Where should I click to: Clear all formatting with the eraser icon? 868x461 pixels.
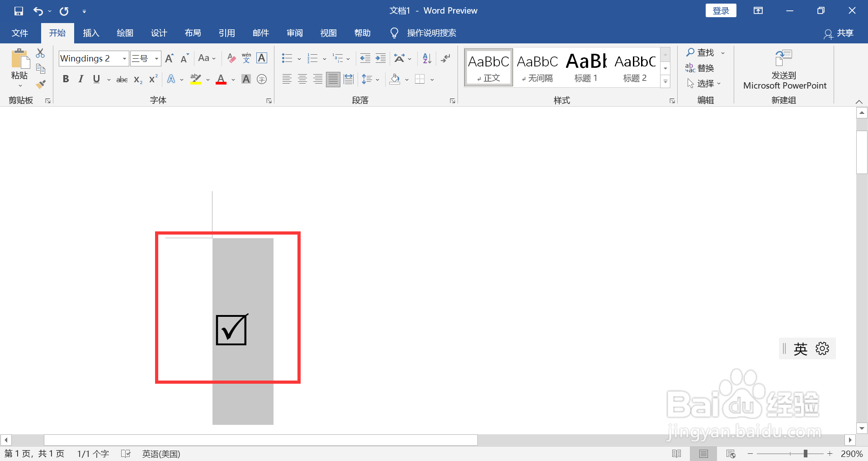[231, 58]
